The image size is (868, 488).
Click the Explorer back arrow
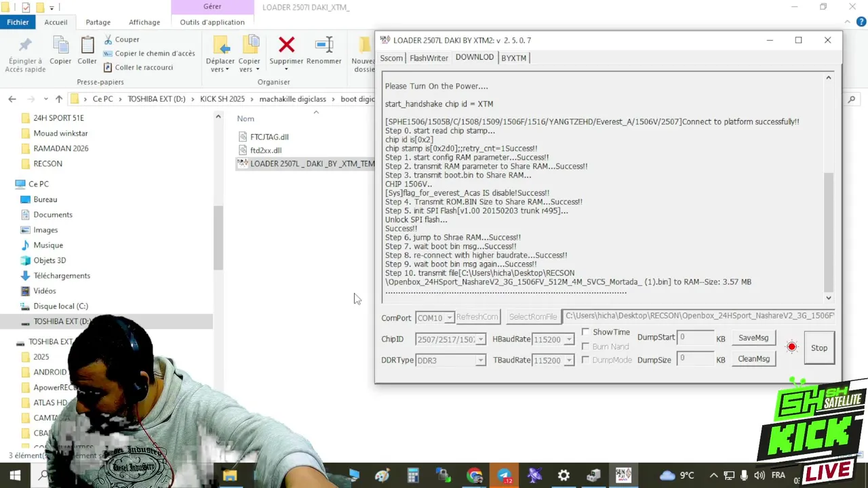(12, 99)
